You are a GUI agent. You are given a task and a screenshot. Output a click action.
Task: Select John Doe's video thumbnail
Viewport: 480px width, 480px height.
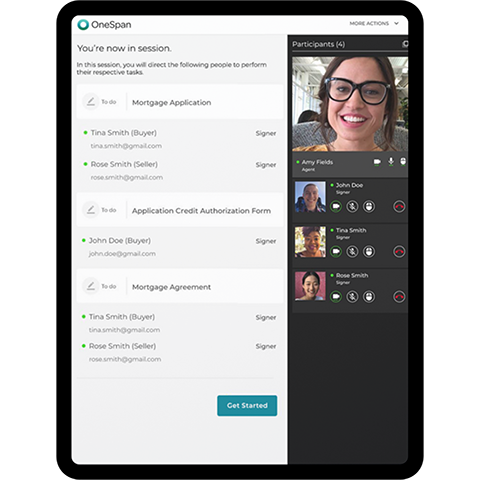click(x=310, y=197)
